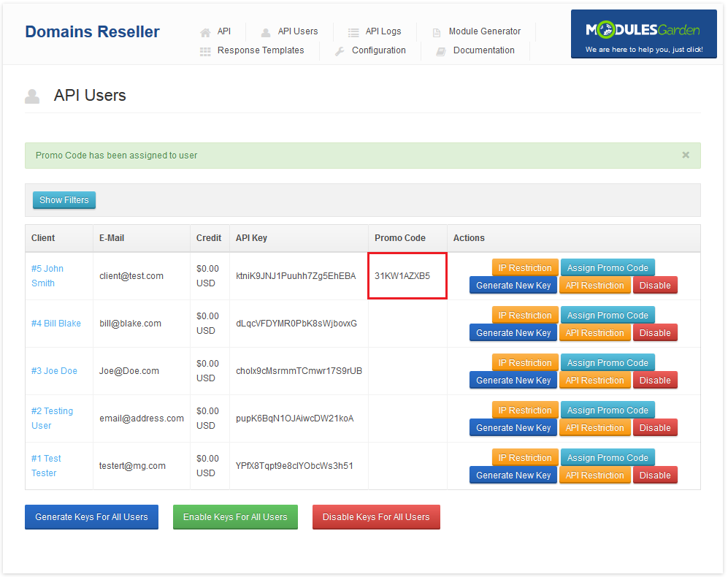This screenshot has height=577, width=728.
Task: Disable Testing User's API key
Action: pyautogui.click(x=655, y=427)
